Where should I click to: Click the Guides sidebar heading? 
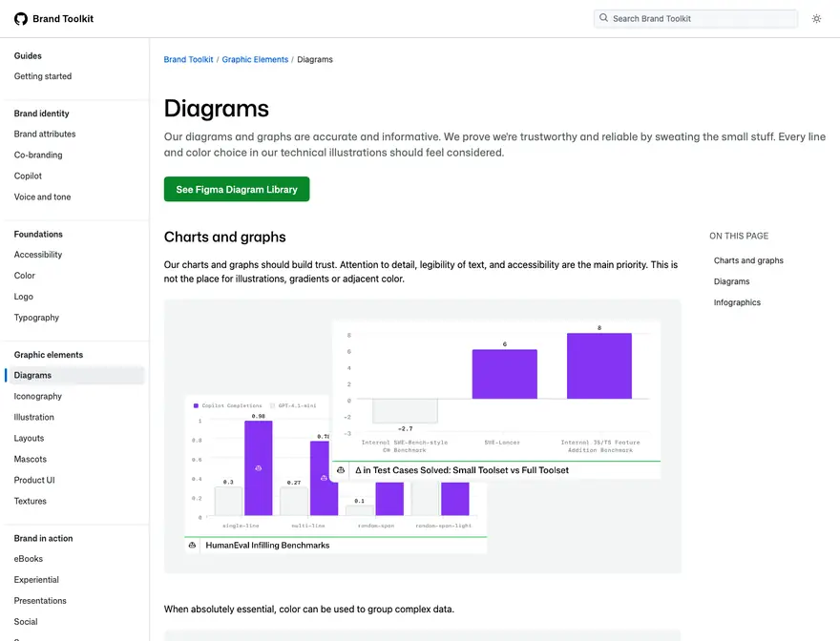point(28,55)
